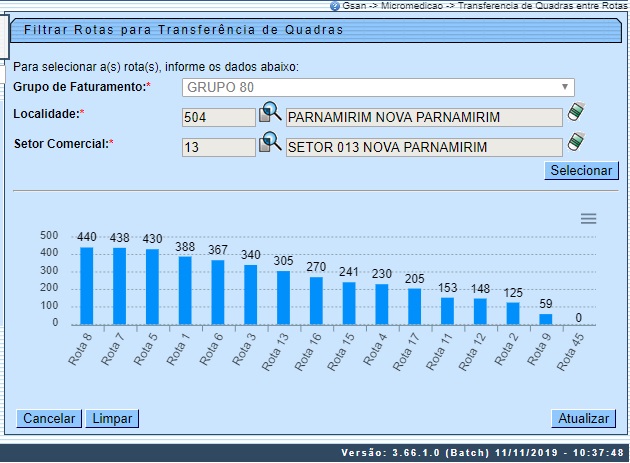Viewport: 630px width, 463px height.
Task: Select the Rota 8 bar in chart
Action: (86, 286)
